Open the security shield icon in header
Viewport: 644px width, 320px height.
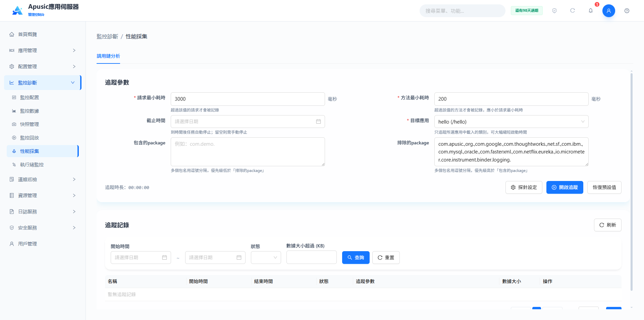(x=554, y=11)
